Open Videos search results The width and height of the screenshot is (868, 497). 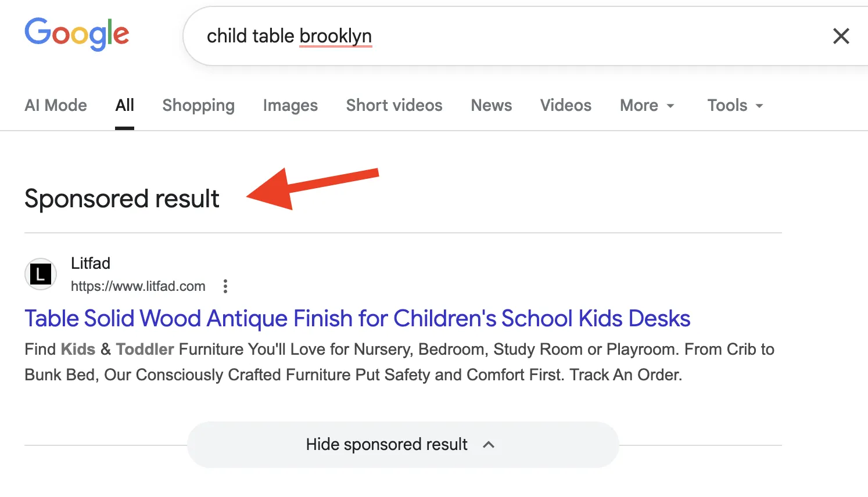pyautogui.click(x=565, y=105)
